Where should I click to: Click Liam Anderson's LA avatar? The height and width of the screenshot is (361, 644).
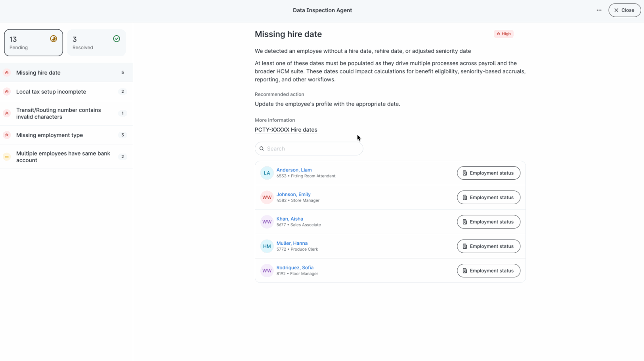coord(267,173)
